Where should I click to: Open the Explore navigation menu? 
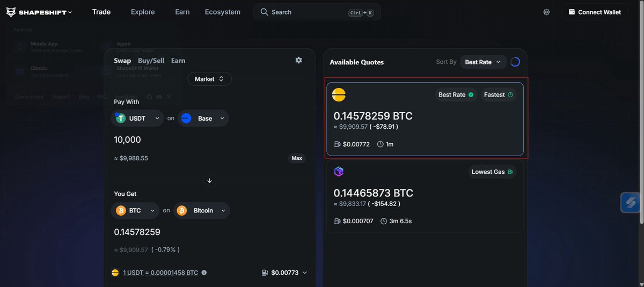[x=143, y=12]
